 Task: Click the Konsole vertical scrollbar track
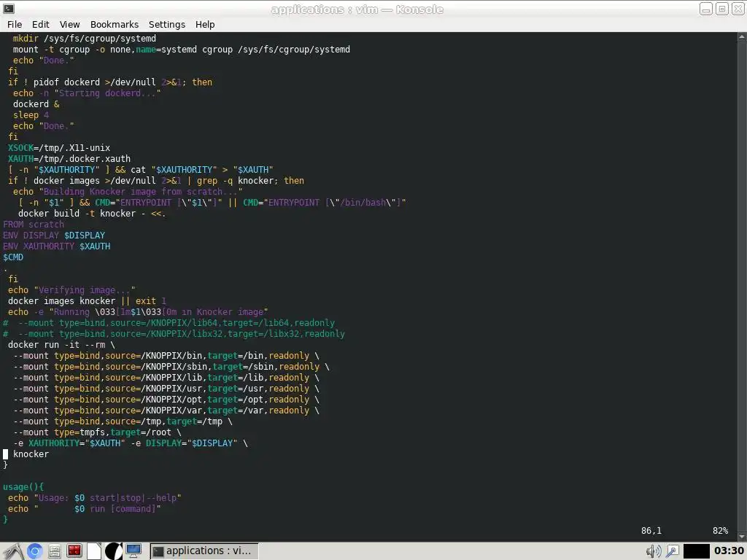pyautogui.click(x=742, y=286)
